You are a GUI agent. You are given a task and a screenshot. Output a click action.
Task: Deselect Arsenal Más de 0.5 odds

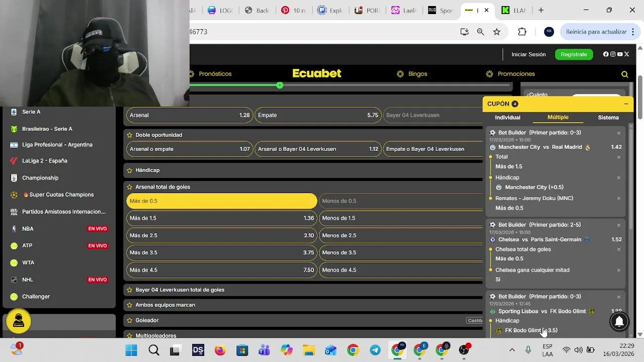tap(222, 201)
